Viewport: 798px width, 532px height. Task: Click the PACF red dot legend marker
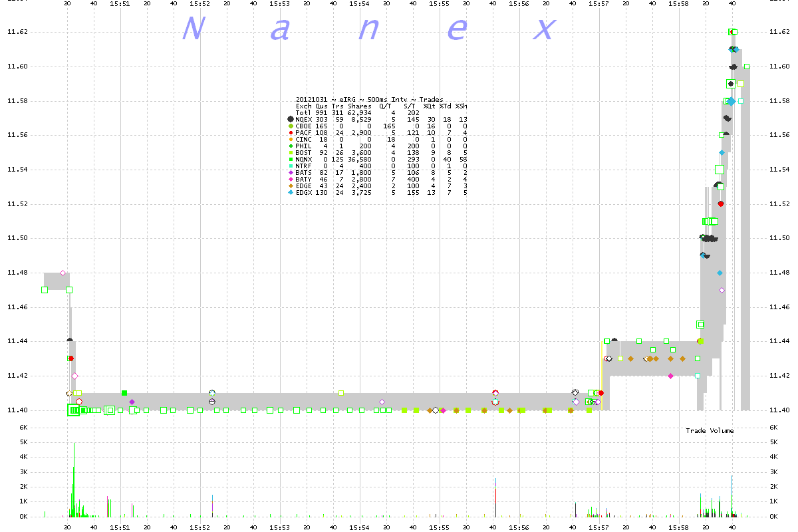(x=291, y=132)
